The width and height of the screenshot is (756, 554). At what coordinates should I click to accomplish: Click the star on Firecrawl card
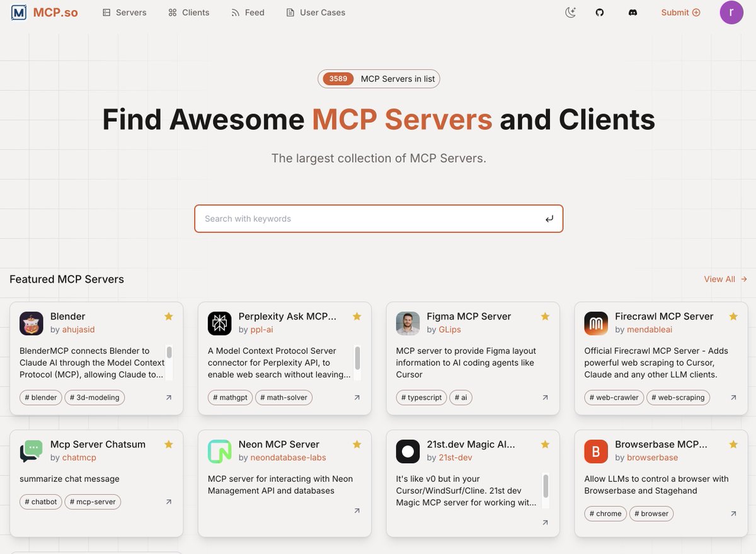click(733, 316)
